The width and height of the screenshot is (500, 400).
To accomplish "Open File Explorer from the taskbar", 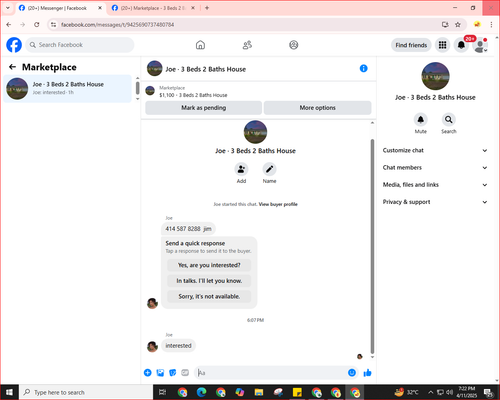I will click(259, 392).
